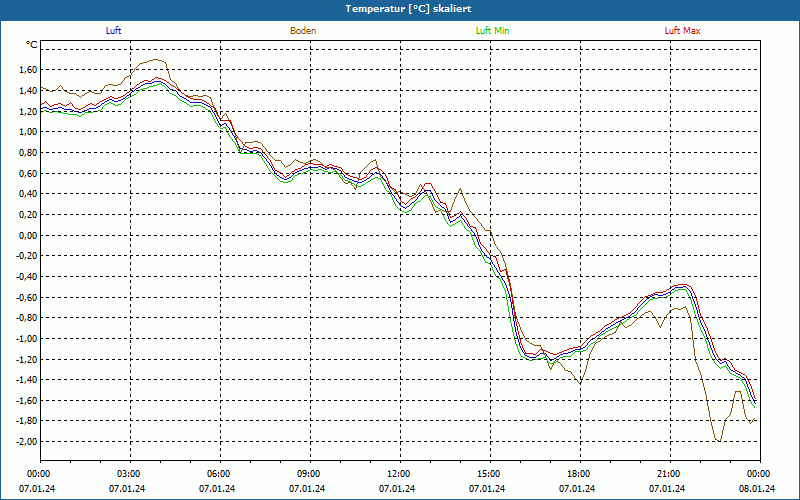Click the 1,20 y-axis value

click(x=29, y=111)
